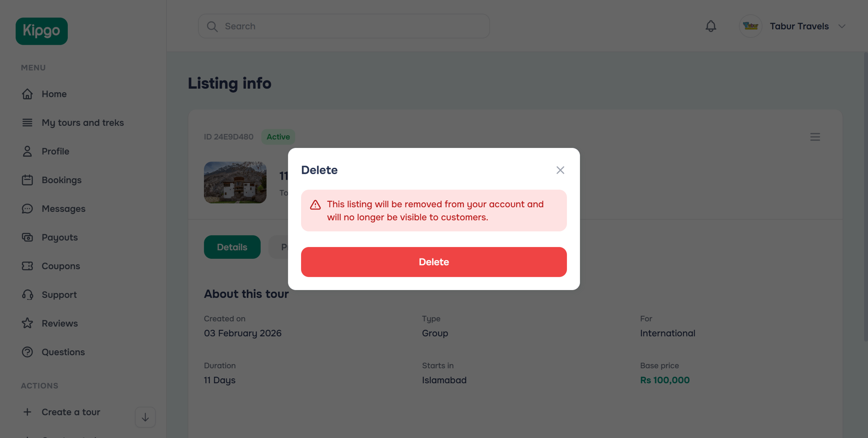The height and width of the screenshot is (438, 868).
Task: Click the Payouts icon
Action: [x=28, y=237]
